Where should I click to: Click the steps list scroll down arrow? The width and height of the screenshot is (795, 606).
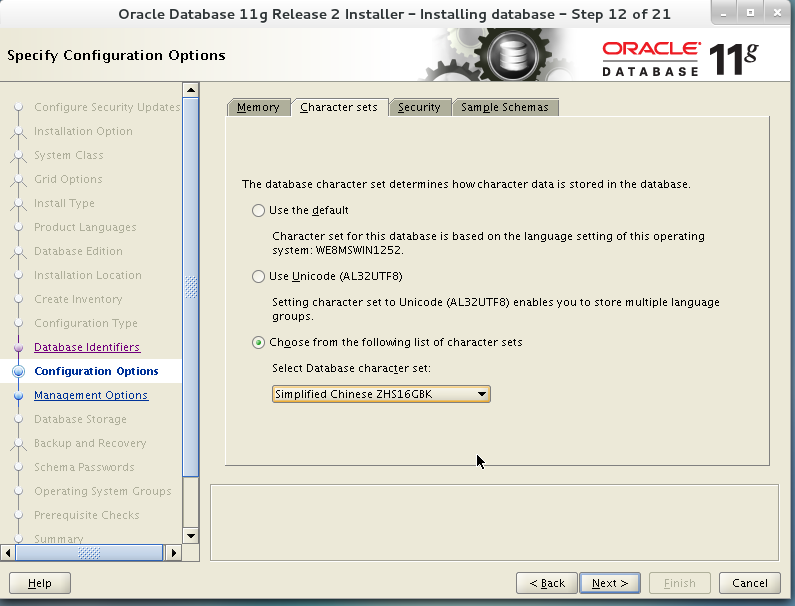pyautogui.click(x=191, y=536)
